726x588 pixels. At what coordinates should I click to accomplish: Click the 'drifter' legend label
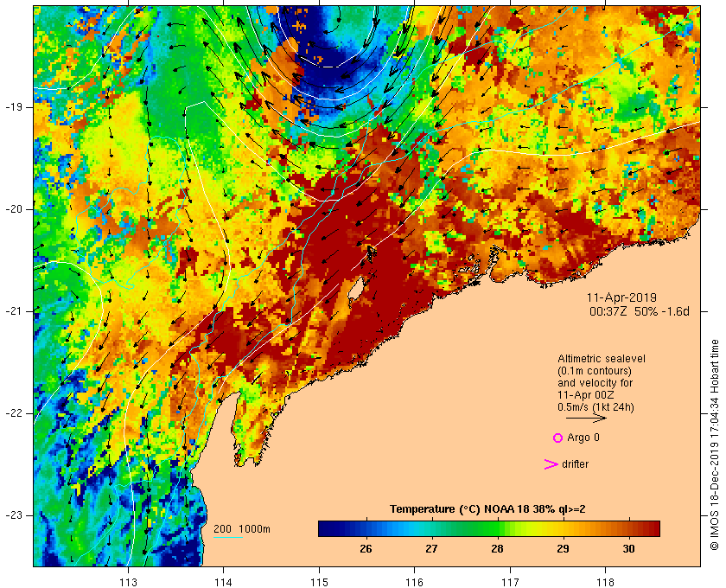click(x=575, y=464)
